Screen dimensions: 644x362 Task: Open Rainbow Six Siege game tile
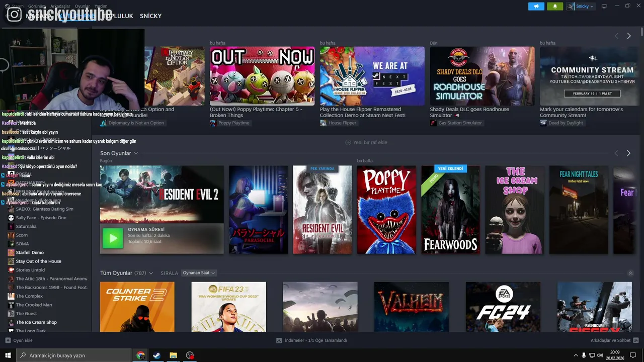(x=594, y=307)
